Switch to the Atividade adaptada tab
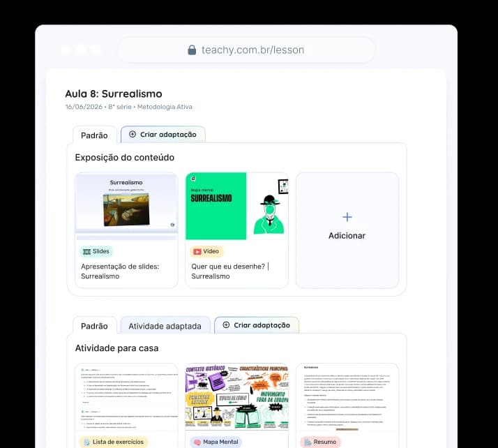This screenshot has height=448, width=498. (165, 326)
